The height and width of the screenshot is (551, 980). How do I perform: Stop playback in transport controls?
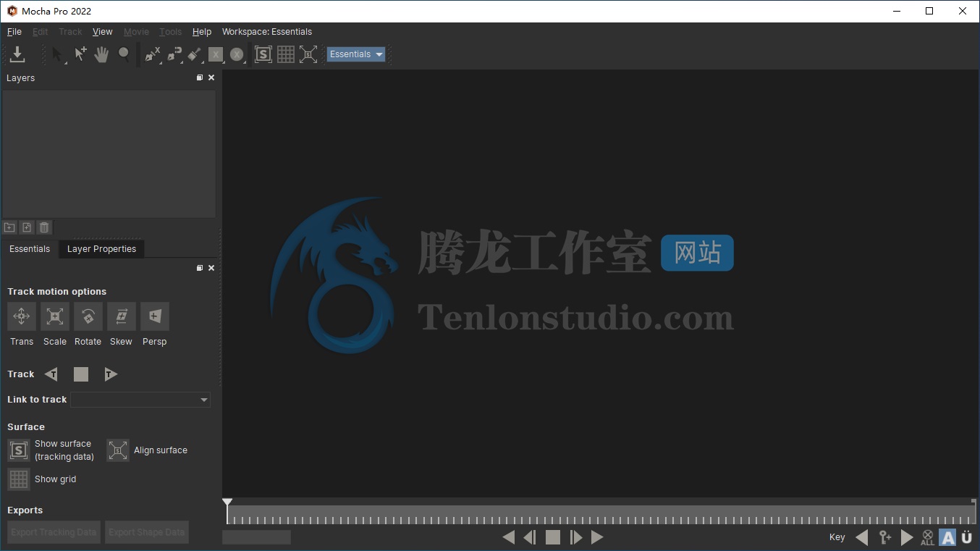553,537
